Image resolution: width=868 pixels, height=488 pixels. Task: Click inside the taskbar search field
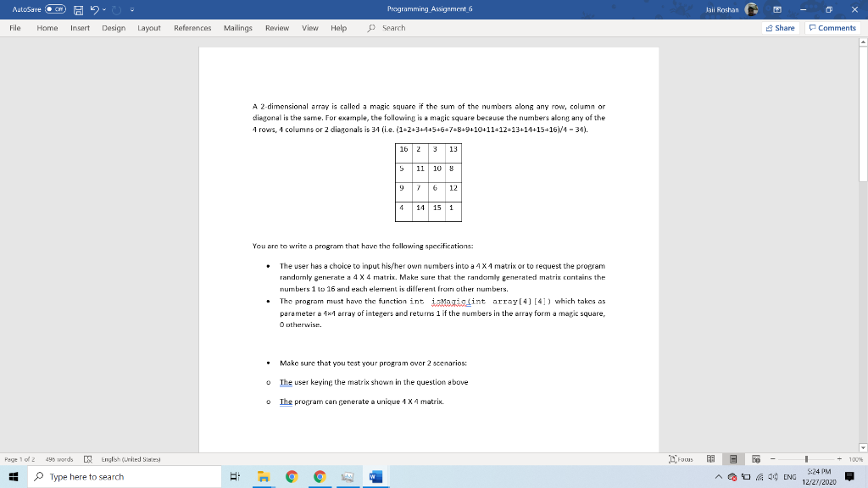tap(127, 476)
